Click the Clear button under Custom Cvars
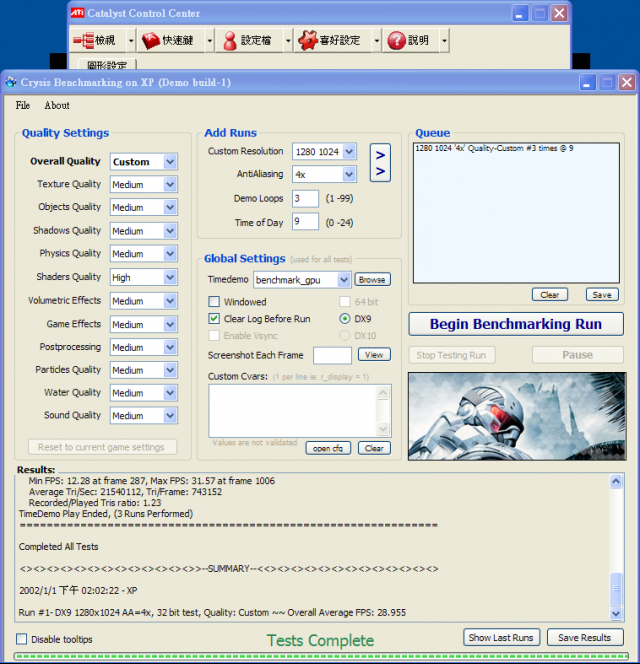Screen dimensions: 640x664 click(374, 448)
